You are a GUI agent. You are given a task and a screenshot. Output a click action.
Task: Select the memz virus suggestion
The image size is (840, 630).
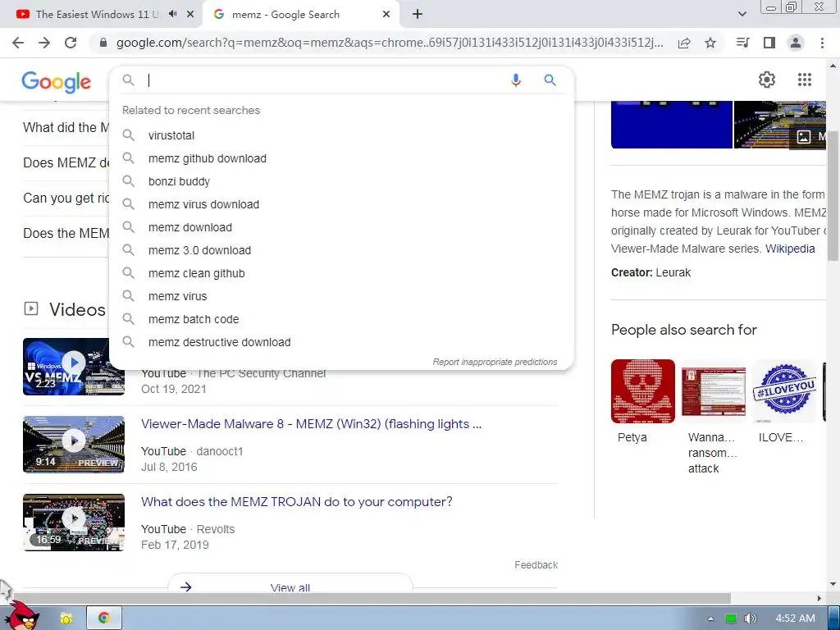[x=342, y=296]
